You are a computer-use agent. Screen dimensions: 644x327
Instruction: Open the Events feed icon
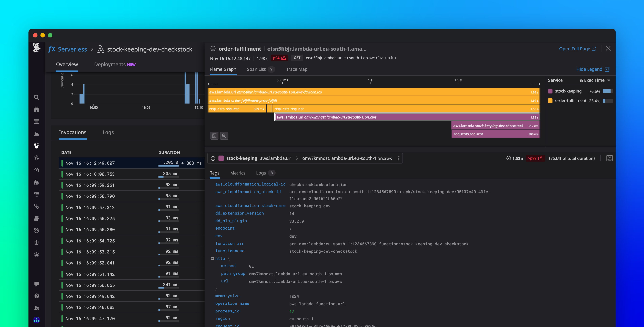coord(36,121)
